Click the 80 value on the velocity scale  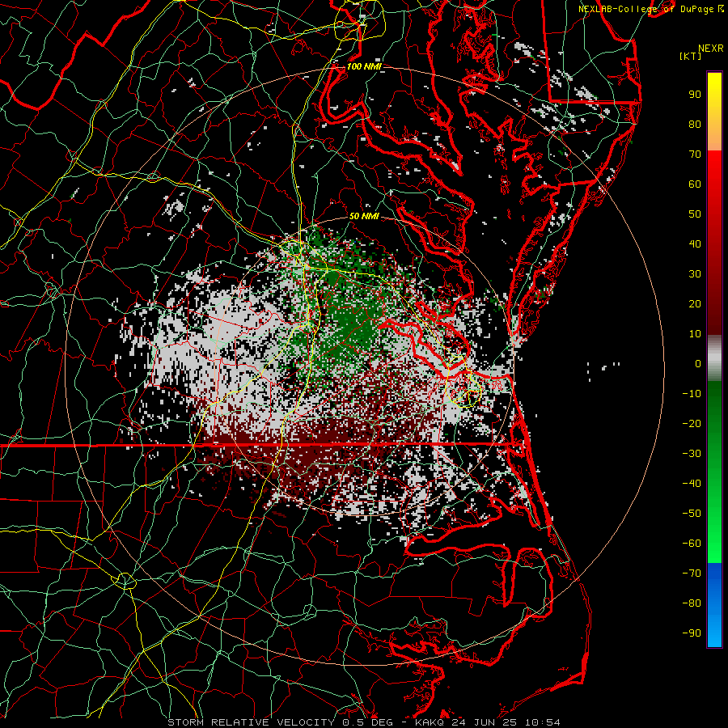click(x=695, y=124)
